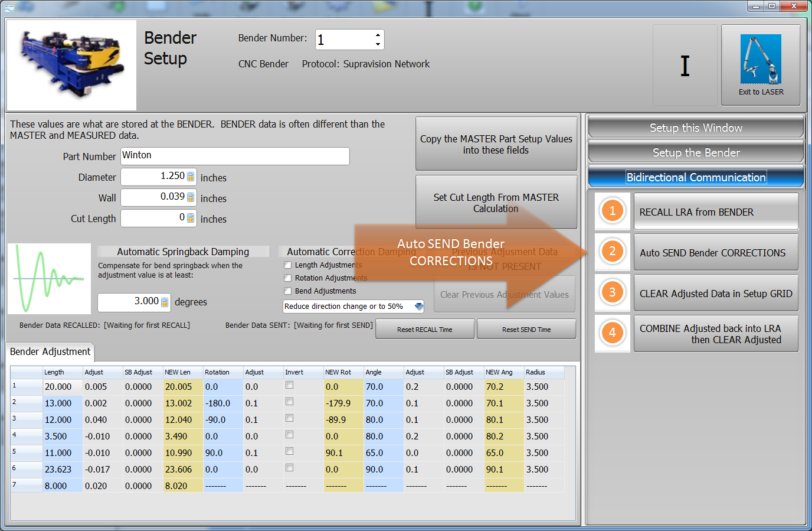Image resolution: width=812 pixels, height=531 pixels.
Task: Click Clear Previous Adjustment Values button
Action: pyautogui.click(x=505, y=294)
